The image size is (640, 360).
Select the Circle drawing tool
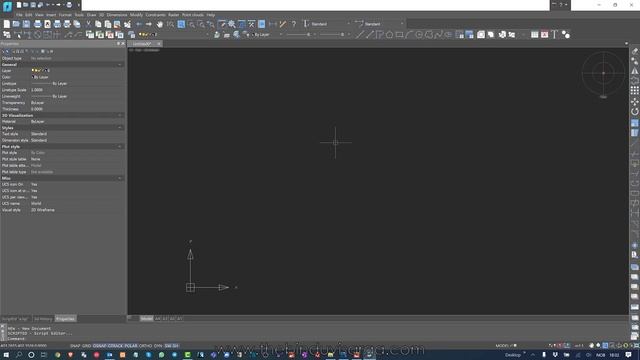419,35
